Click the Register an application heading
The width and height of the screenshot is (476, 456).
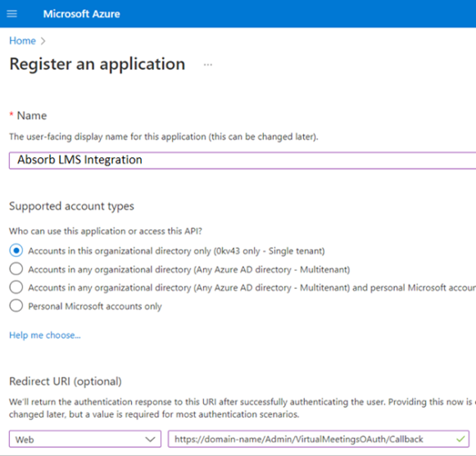97,65
